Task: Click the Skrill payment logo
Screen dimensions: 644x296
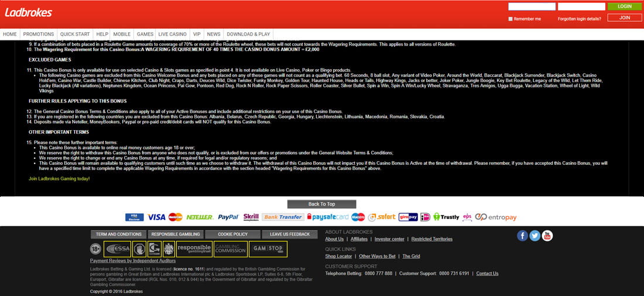Action: 251,217
